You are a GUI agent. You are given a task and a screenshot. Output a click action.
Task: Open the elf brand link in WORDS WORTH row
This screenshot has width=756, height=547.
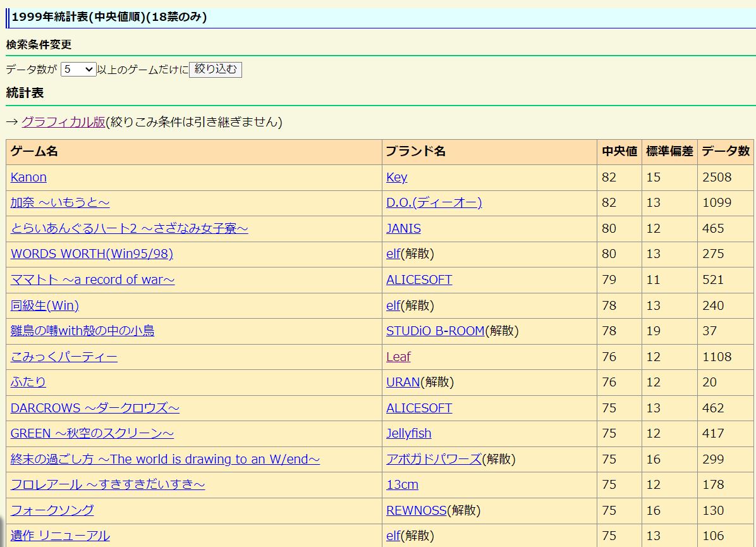393,254
